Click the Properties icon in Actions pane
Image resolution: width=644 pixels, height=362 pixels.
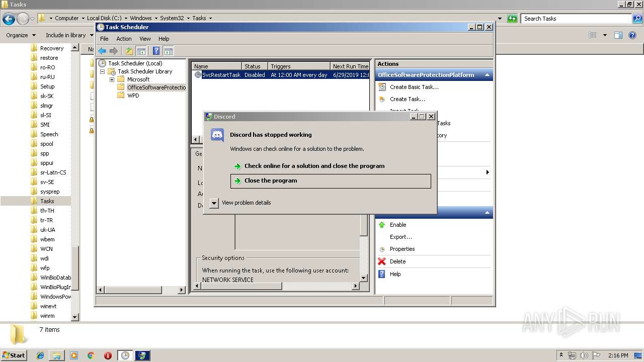(382, 249)
